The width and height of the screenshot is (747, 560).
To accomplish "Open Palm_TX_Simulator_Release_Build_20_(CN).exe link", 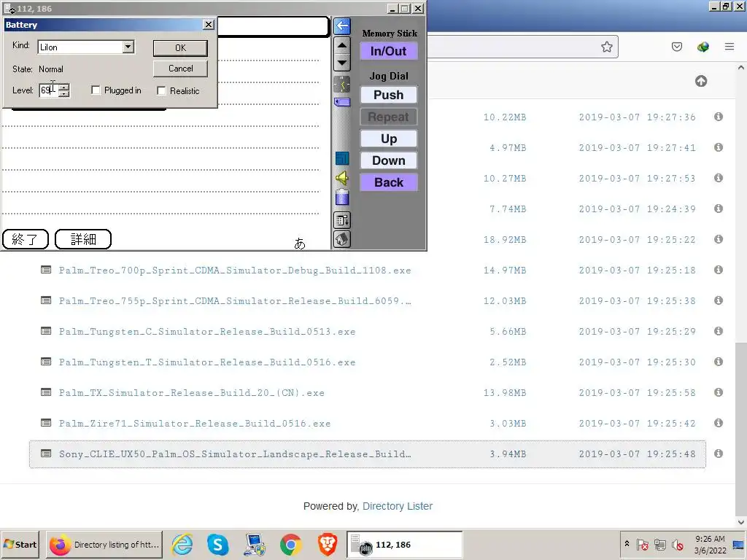I will point(192,393).
